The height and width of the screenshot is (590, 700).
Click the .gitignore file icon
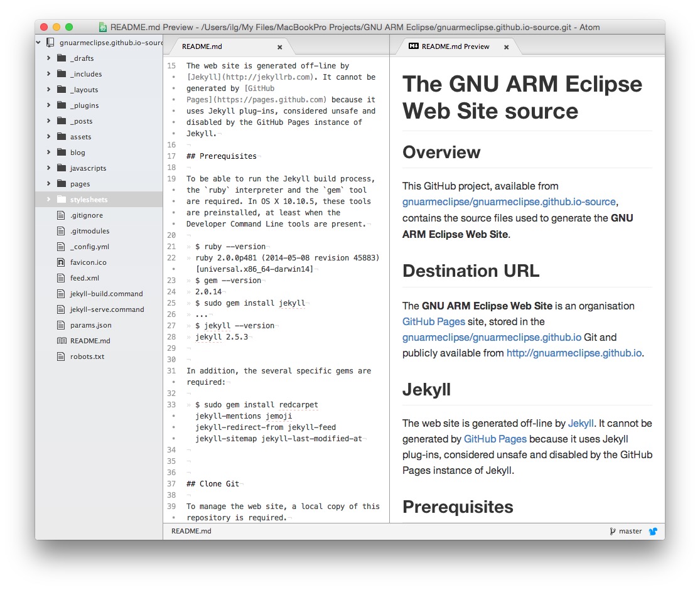[x=61, y=215]
